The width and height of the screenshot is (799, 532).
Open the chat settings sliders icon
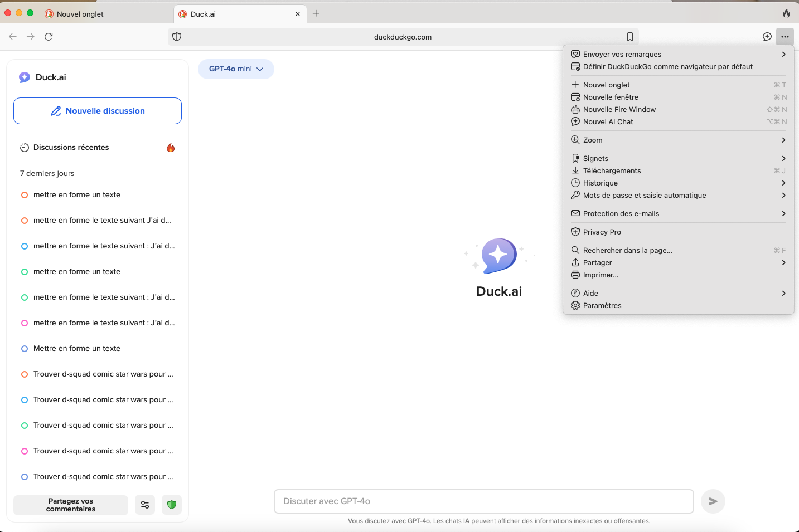tap(145, 505)
